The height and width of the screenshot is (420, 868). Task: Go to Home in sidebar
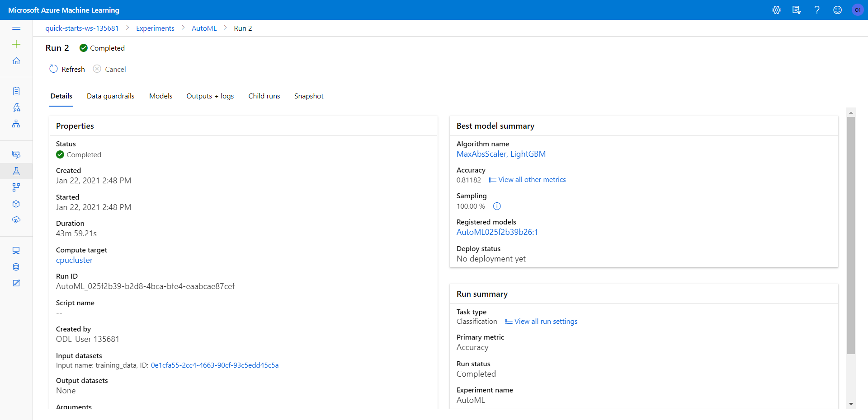pos(16,61)
